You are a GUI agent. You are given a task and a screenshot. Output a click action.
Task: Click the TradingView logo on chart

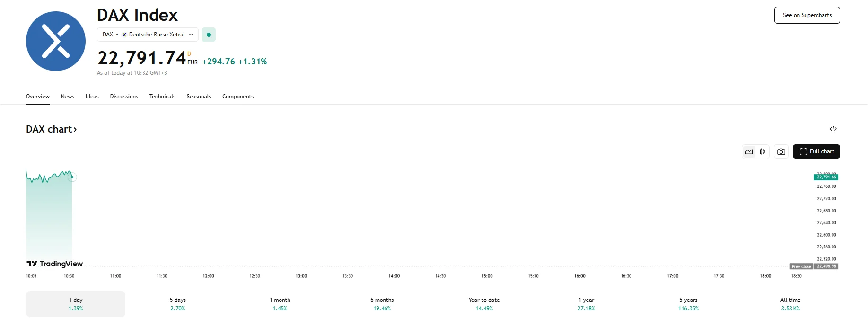[55, 264]
